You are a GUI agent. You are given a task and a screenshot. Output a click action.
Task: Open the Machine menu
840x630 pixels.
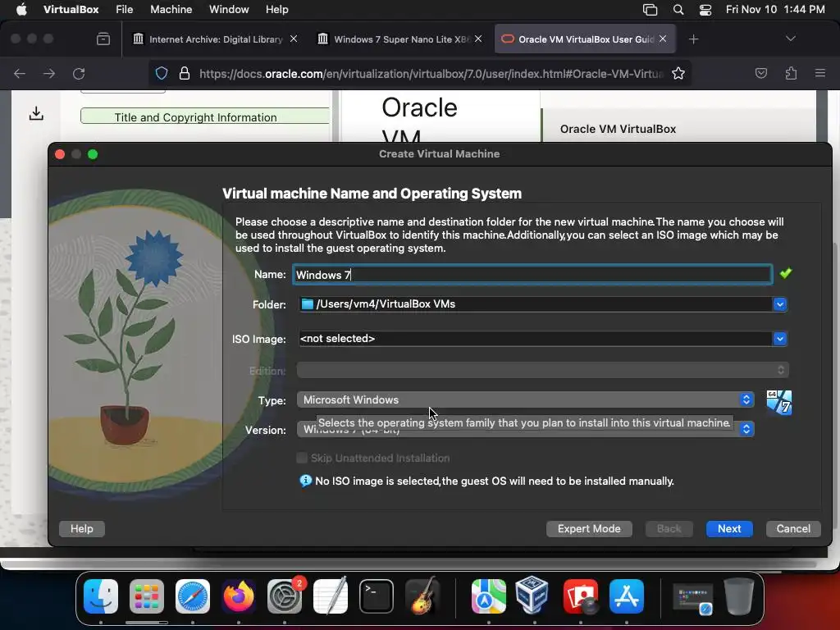pyautogui.click(x=171, y=10)
